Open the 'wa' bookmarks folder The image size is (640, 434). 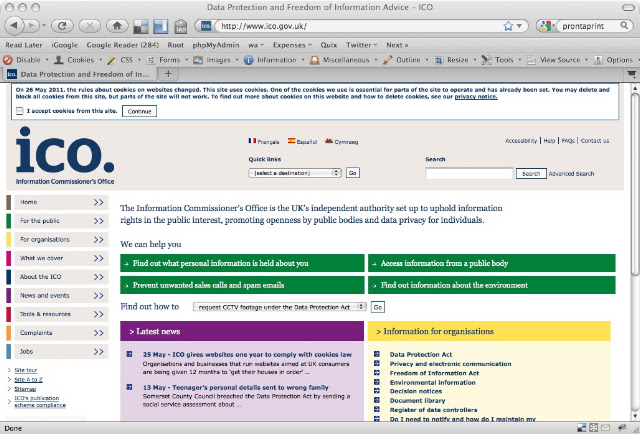point(256,45)
